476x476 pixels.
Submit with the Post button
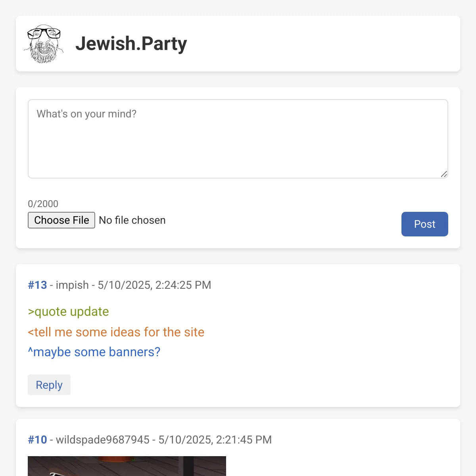tap(424, 224)
